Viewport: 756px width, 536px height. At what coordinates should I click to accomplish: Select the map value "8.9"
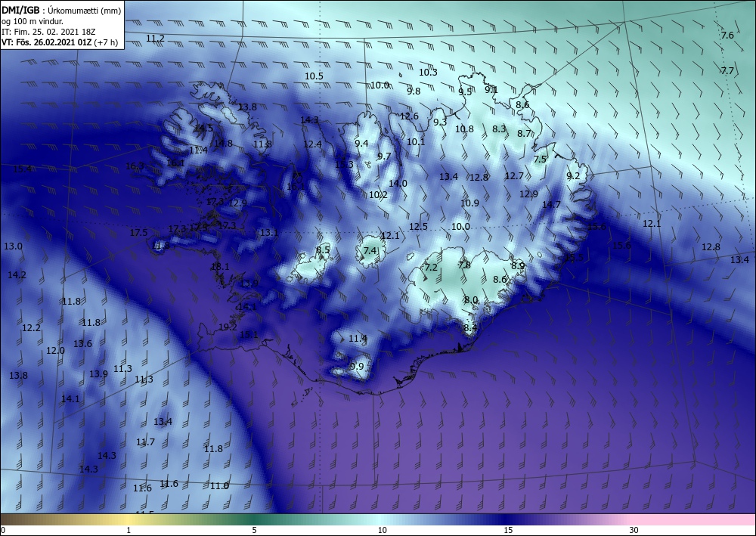pyautogui.click(x=518, y=265)
